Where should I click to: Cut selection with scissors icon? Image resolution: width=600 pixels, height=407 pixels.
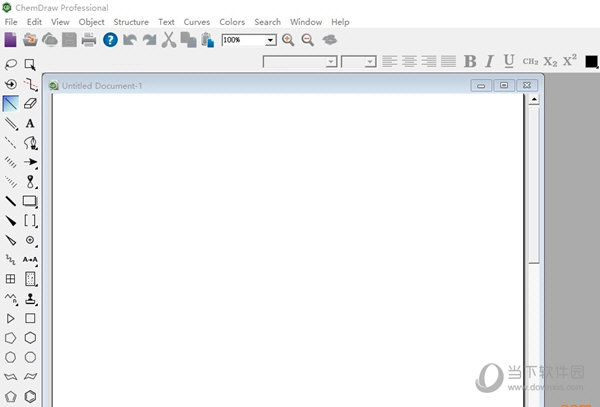coord(169,40)
